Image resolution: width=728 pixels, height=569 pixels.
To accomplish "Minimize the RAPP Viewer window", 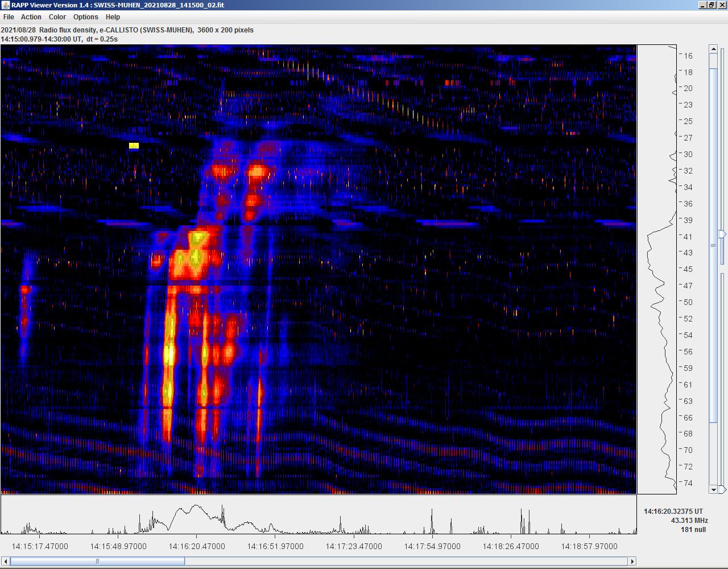I will click(x=702, y=5).
